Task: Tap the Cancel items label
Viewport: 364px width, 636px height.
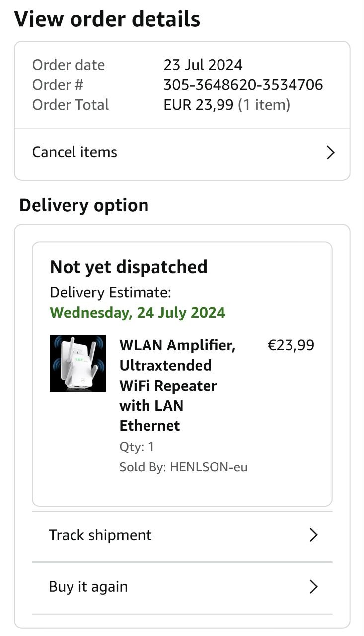Action: (74, 152)
